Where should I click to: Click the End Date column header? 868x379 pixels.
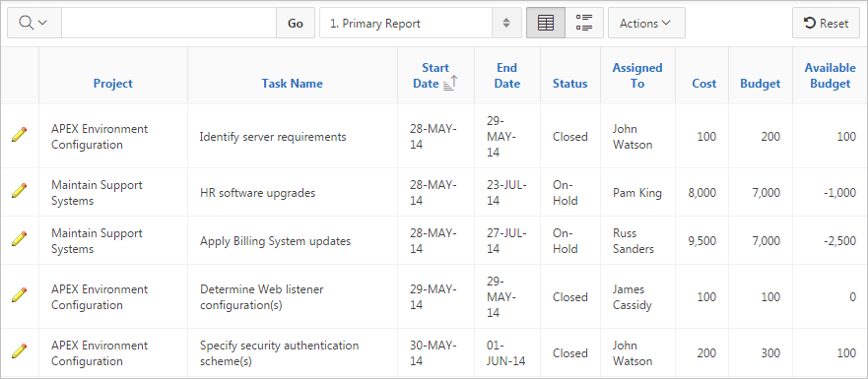click(x=507, y=76)
